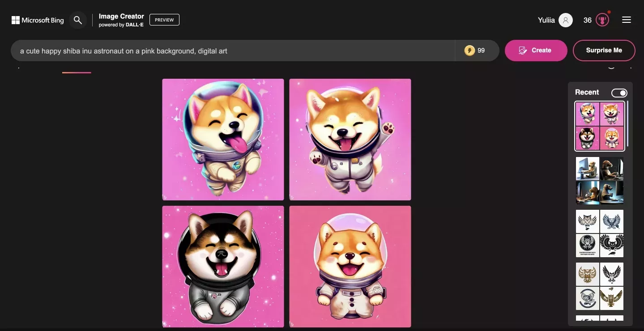Click the PREVIEW badge
This screenshot has width=644, height=331.
(x=164, y=20)
